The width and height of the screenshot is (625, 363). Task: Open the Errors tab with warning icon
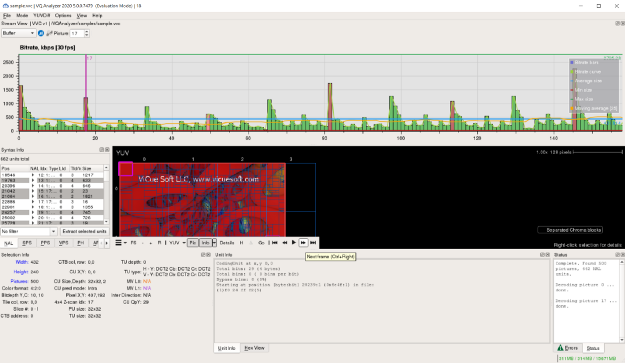pos(567,348)
